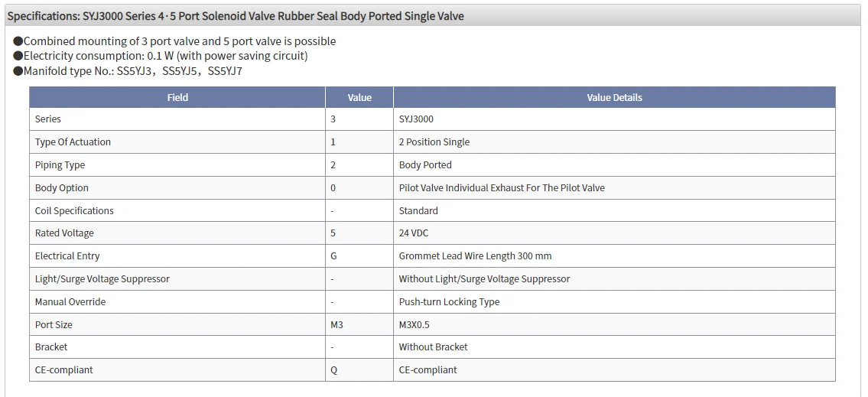Click the Value column header
Image resolution: width=868 pixels, height=397 pixels.
pyautogui.click(x=359, y=97)
